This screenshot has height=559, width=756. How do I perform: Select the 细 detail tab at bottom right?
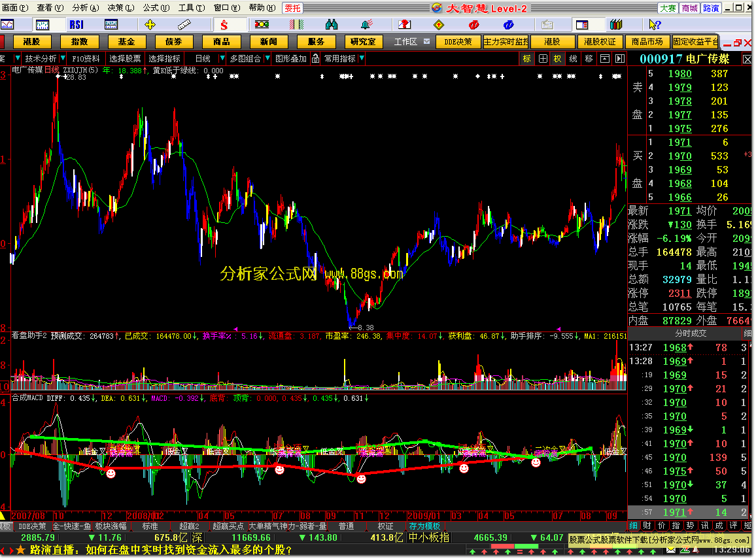pos(633,525)
